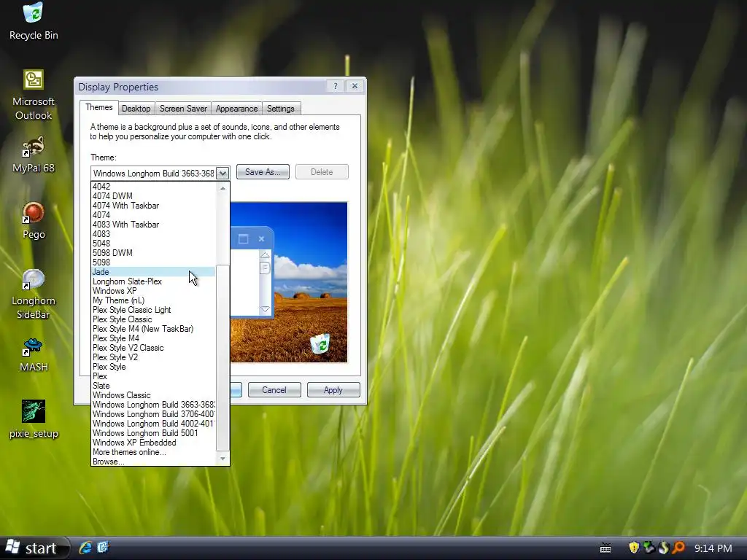Choose the Browse... entry

(x=153, y=462)
